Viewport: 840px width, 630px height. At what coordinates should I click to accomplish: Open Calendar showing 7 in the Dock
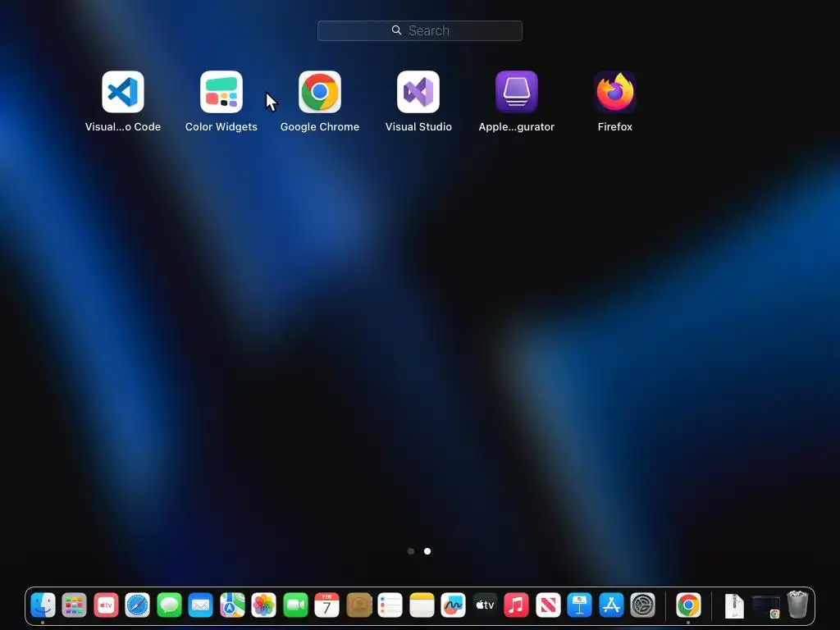tap(326, 605)
